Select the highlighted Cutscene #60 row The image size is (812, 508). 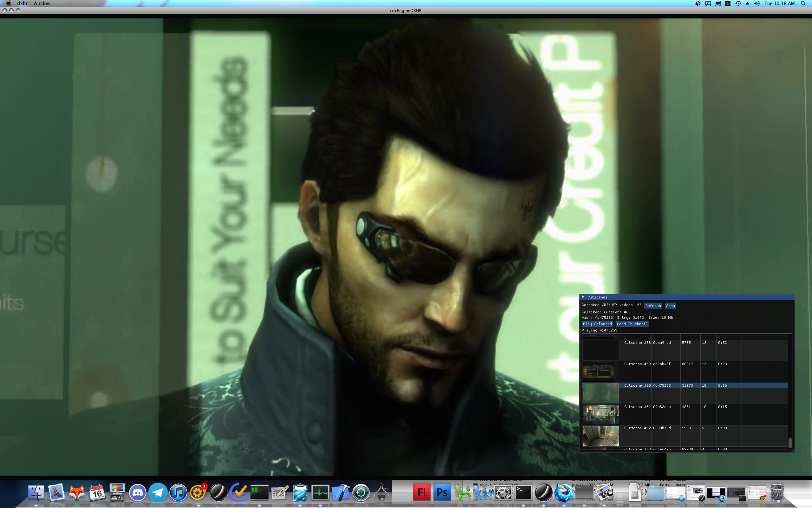(x=685, y=385)
